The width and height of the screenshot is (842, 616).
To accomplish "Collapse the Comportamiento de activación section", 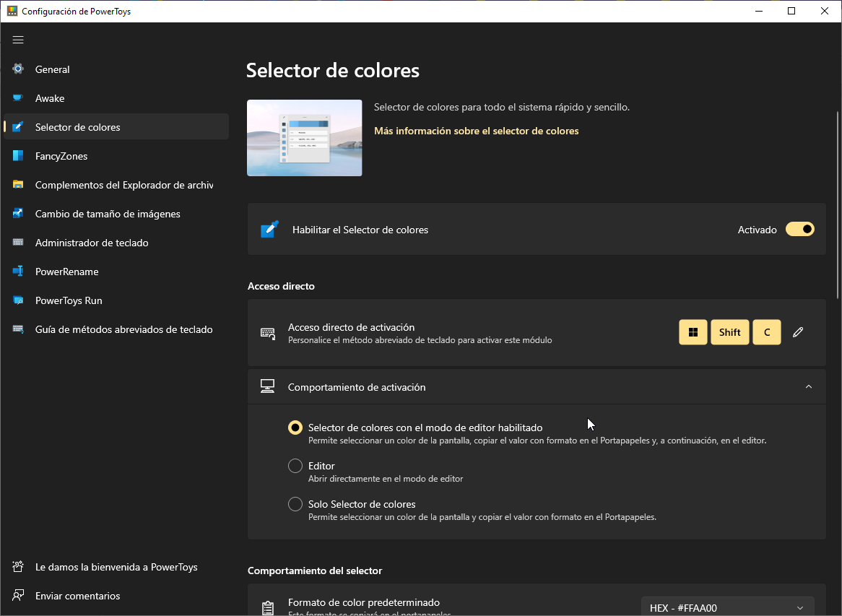I will (808, 386).
